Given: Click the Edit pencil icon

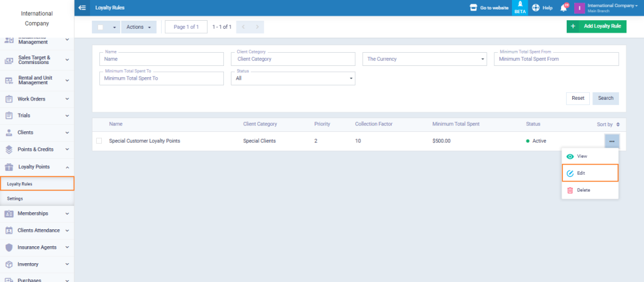Looking at the screenshot, I should tap(570, 173).
